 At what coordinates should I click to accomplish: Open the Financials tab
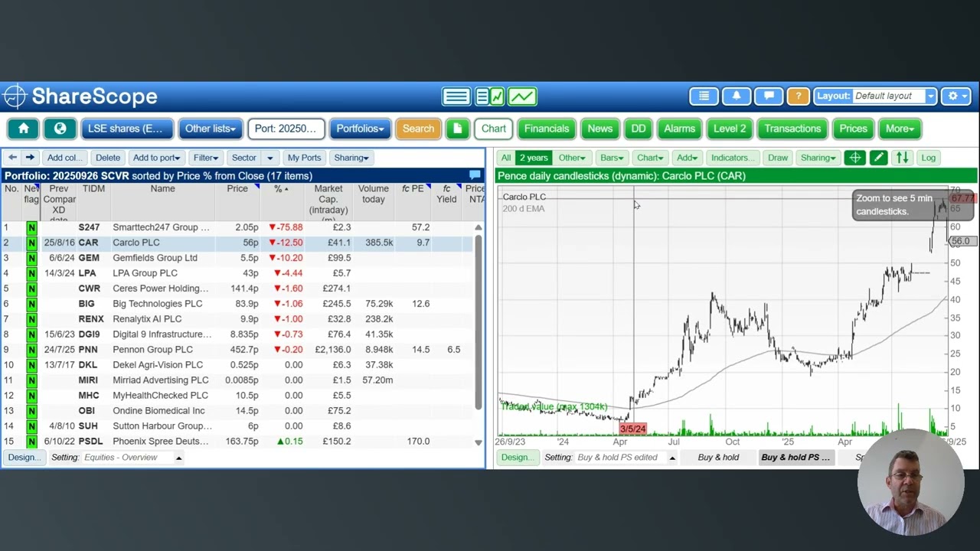coord(547,129)
